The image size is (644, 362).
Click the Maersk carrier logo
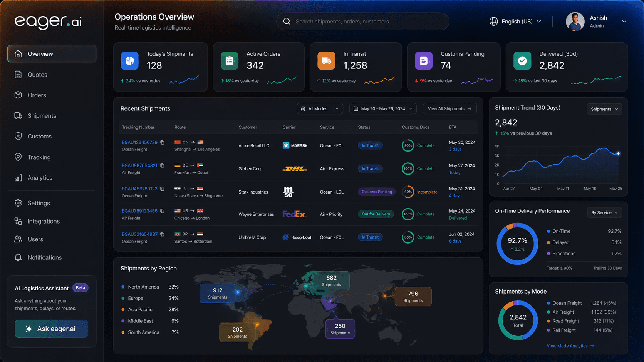pyautogui.click(x=295, y=145)
